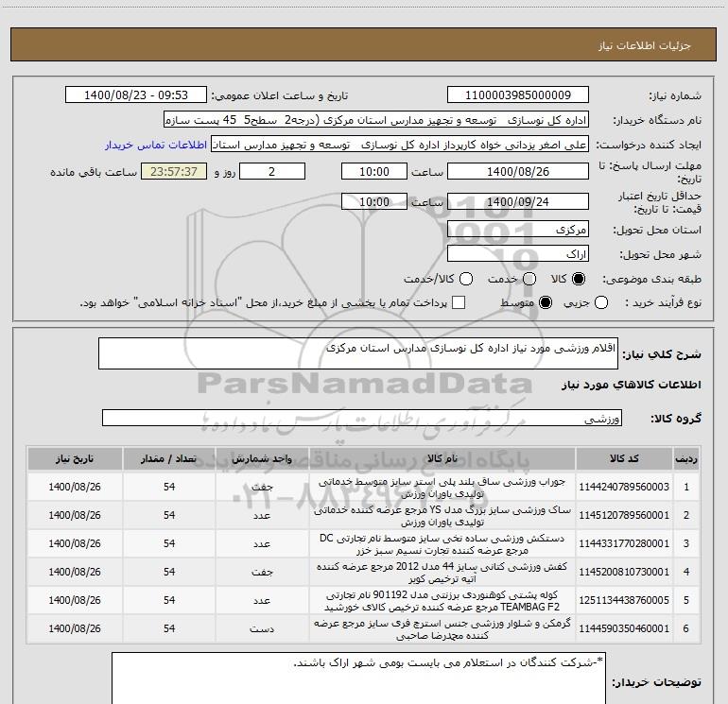
Task: Click the تاریخ نیاز column header
Action: coord(75,459)
